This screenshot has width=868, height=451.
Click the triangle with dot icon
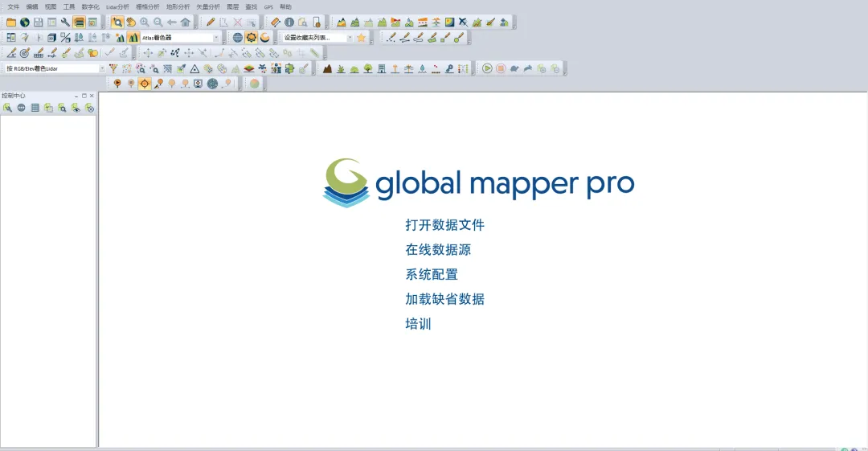click(x=194, y=68)
